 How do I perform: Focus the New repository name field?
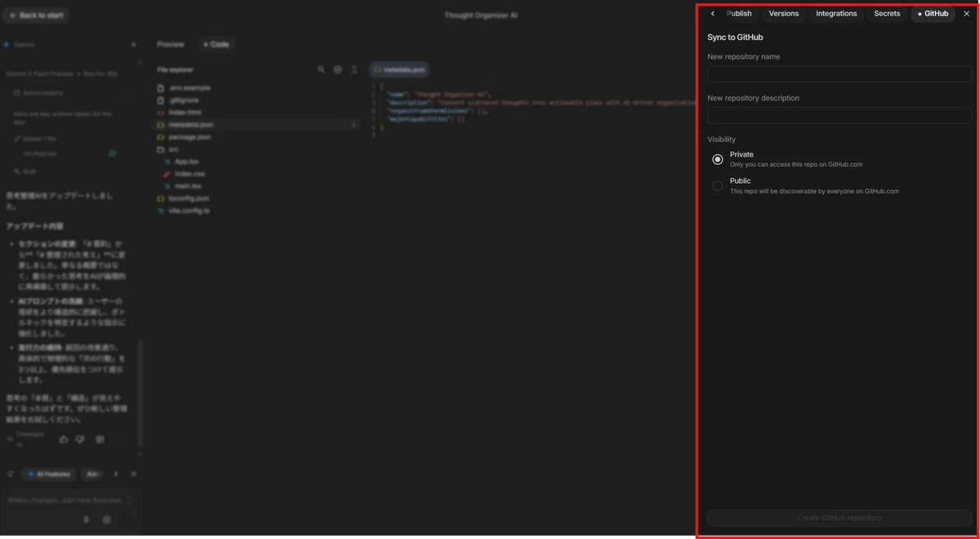[840, 74]
